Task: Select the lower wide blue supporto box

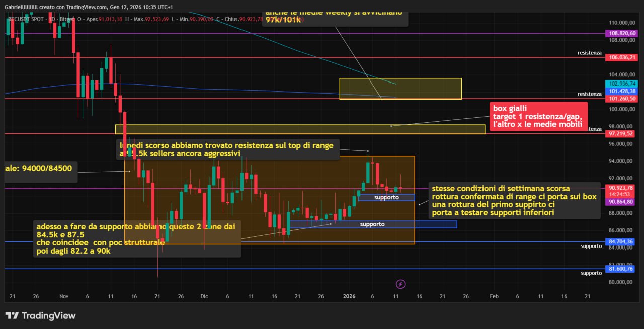Action: [373, 224]
